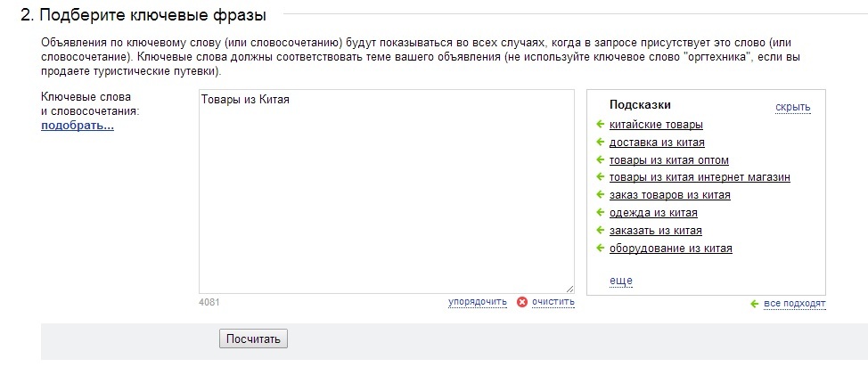This screenshot has width=868, height=367.
Task: Hide hints with the 'скрыть' link
Action: click(x=793, y=107)
